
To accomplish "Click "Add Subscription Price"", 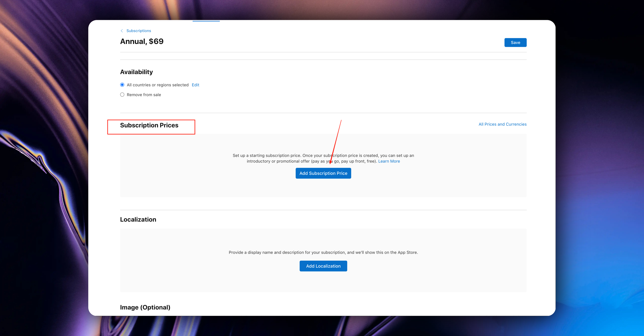I will (x=323, y=173).
